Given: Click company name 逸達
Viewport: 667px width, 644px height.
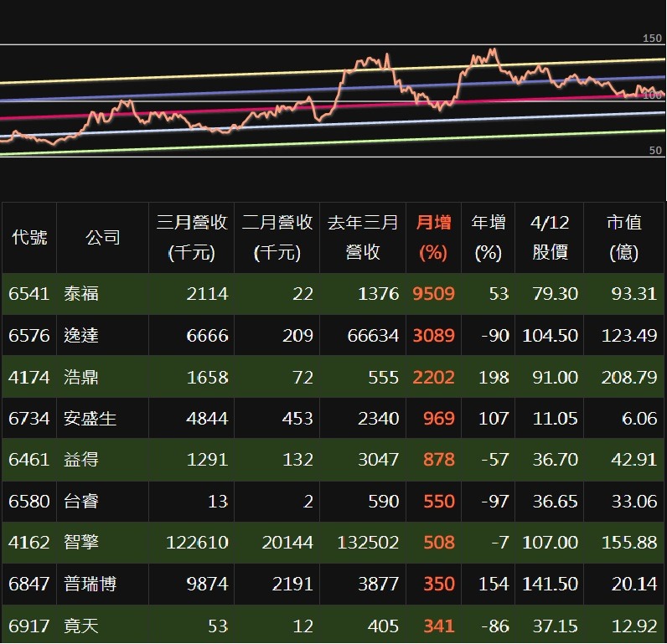Looking at the screenshot, I should [81, 336].
